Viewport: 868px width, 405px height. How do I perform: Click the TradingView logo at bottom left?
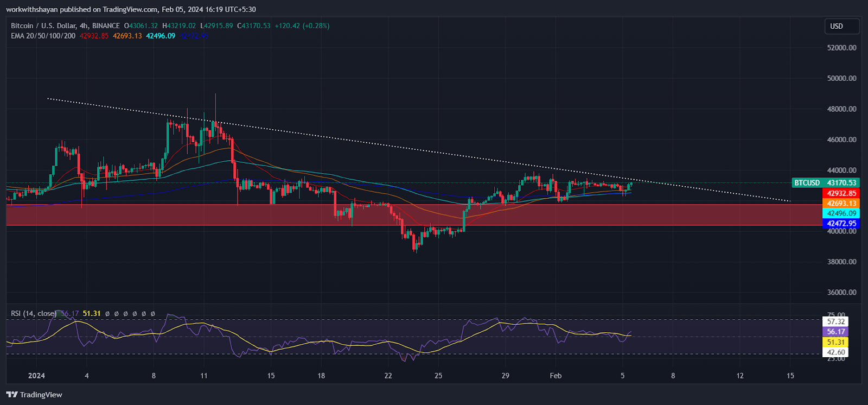click(x=34, y=395)
